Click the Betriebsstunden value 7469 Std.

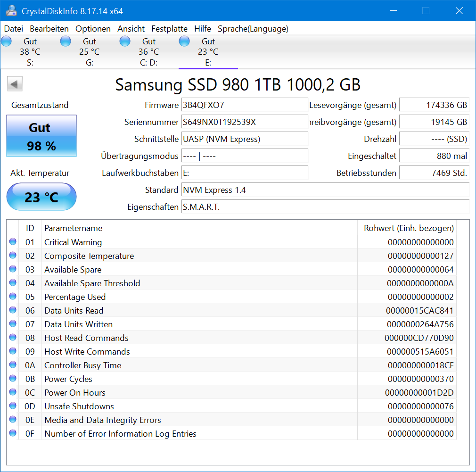[435, 173]
